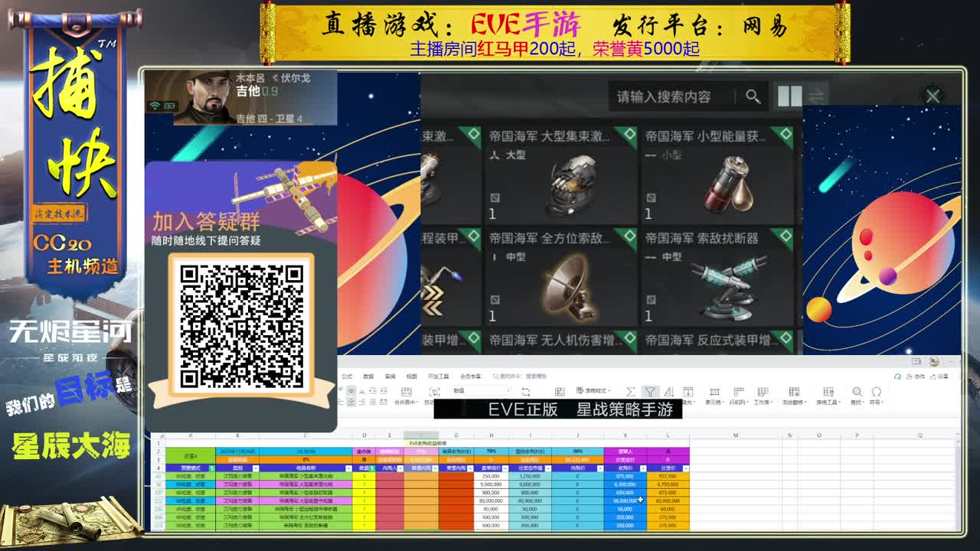Click the WPS cloud sync status icon
This screenshot has height=551, width=980.
pos(898,377)
